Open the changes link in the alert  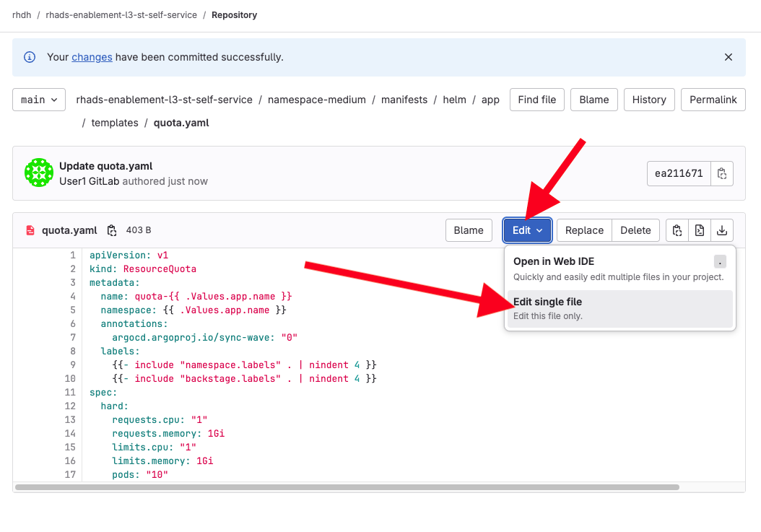point(92,57)
